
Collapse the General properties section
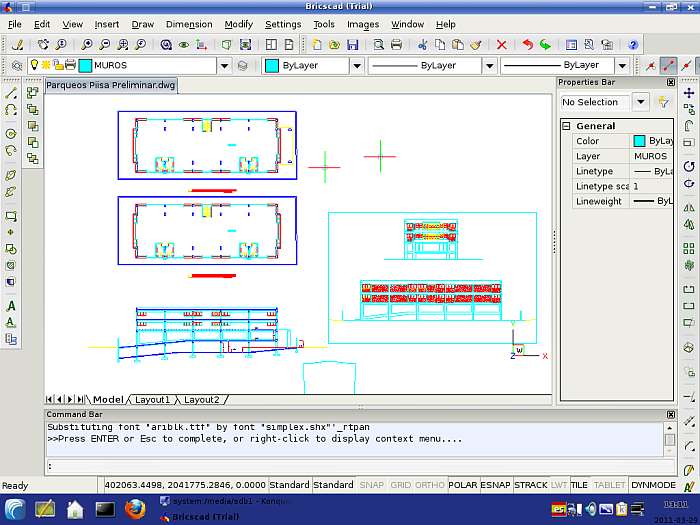(x=566, y=126)
